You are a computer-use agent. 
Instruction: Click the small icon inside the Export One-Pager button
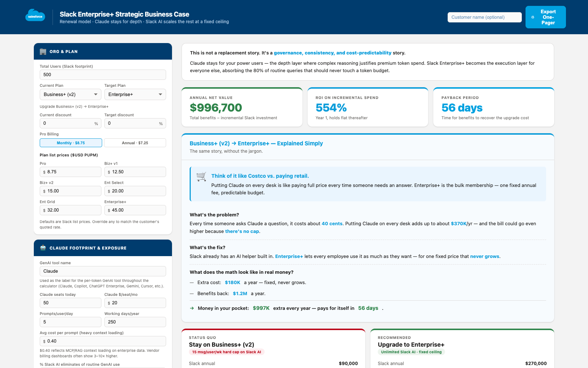click(533, 17)
